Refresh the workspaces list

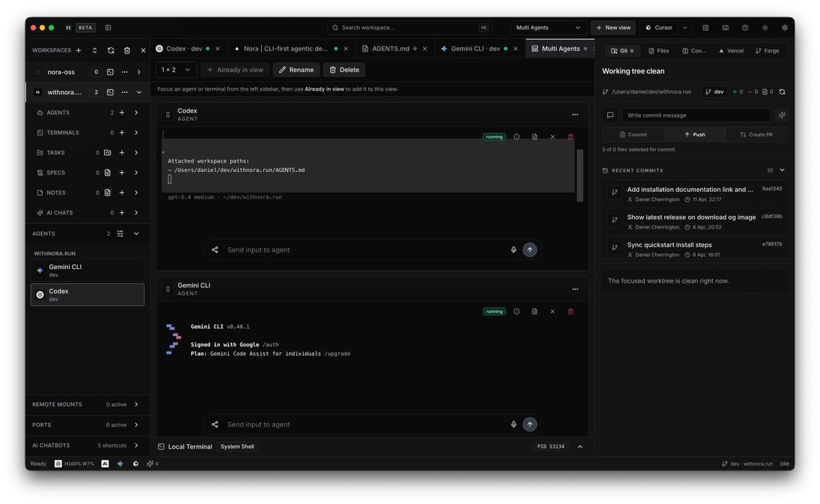click(x=111, y=51)
